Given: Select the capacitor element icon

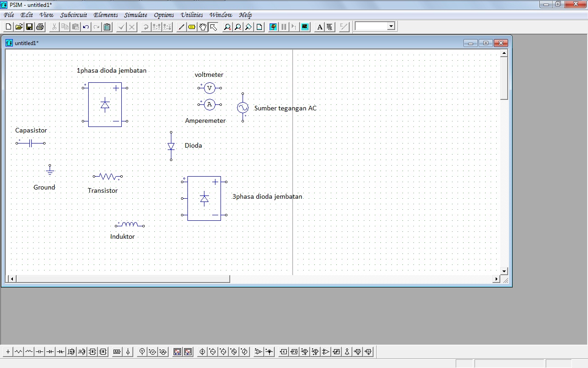Looking at the screenshot, I should (39, 351).
